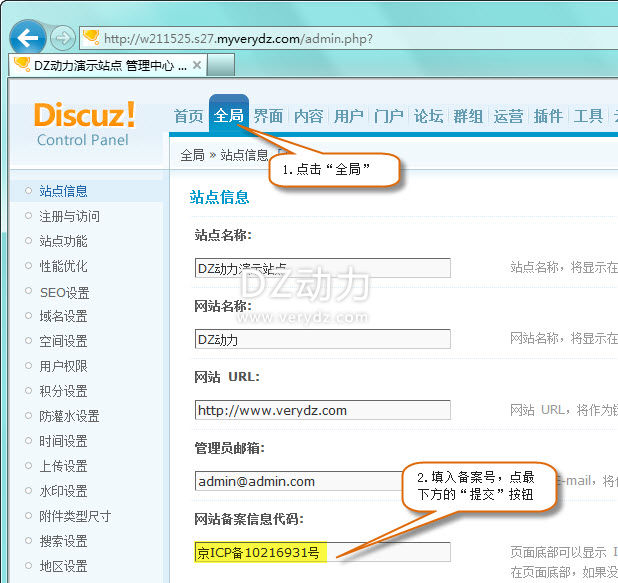Open 水印设置 in the sidebar
Image resolution: width=618 pixels, height=583 pixels.
click(x=63, y=491)
